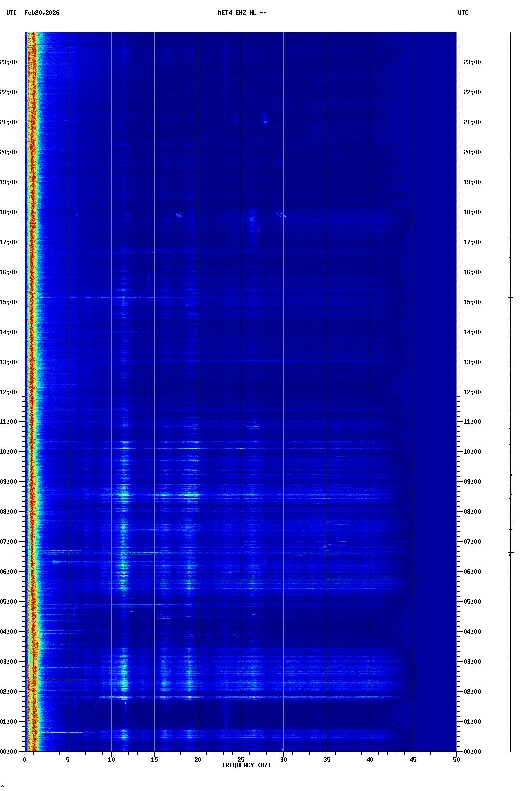
Task: Select the 00:00 marker on right axis
Action: click(x=472, y=752)
